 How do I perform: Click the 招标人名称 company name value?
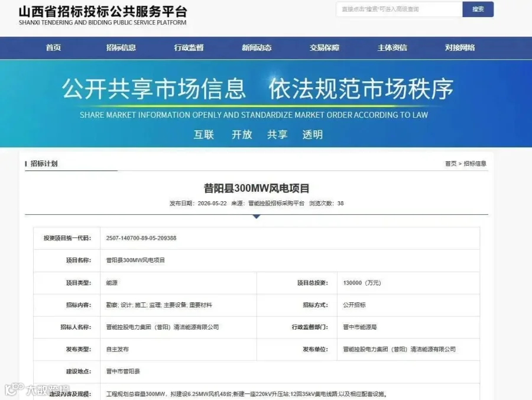[163, 327]
